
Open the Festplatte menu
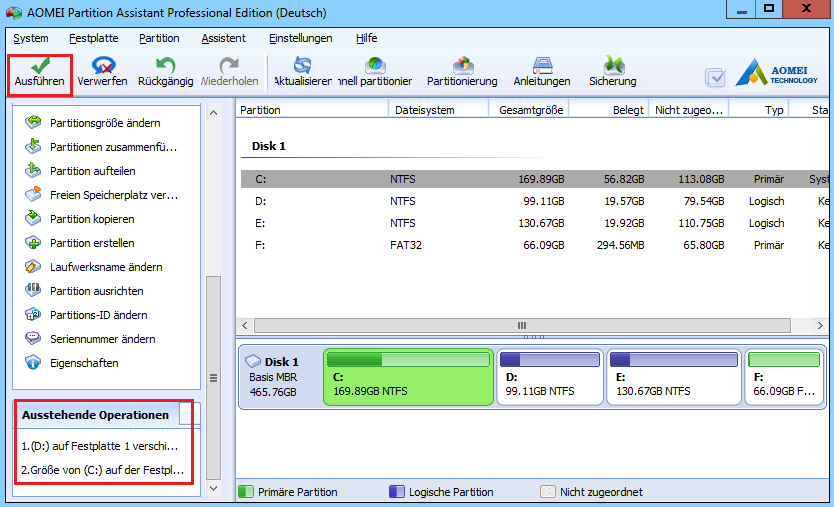point(94,38)
